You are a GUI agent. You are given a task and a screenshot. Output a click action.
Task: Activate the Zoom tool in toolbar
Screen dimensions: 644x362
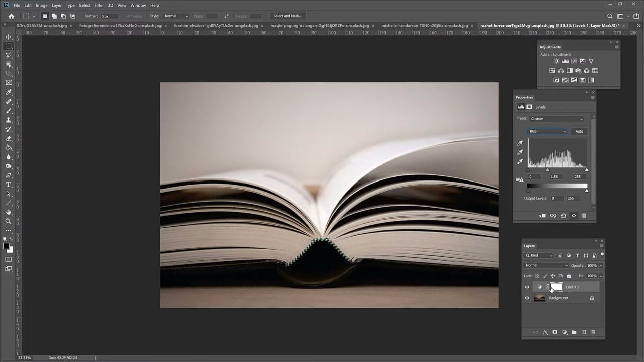8,221
